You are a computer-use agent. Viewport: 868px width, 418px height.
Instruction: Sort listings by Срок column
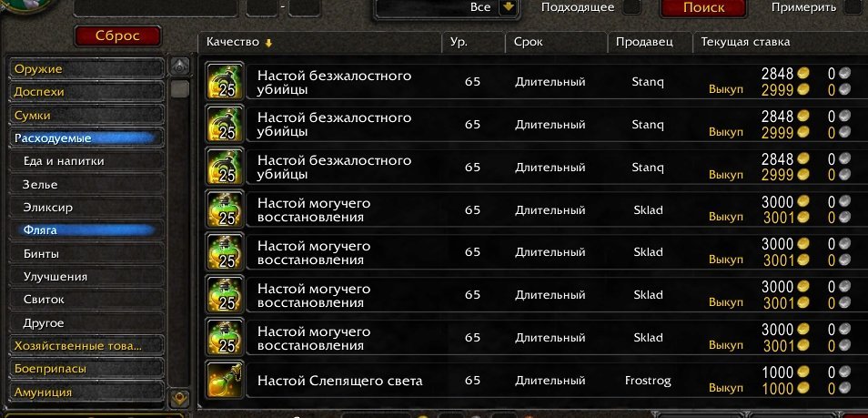(x=556, y=42)
